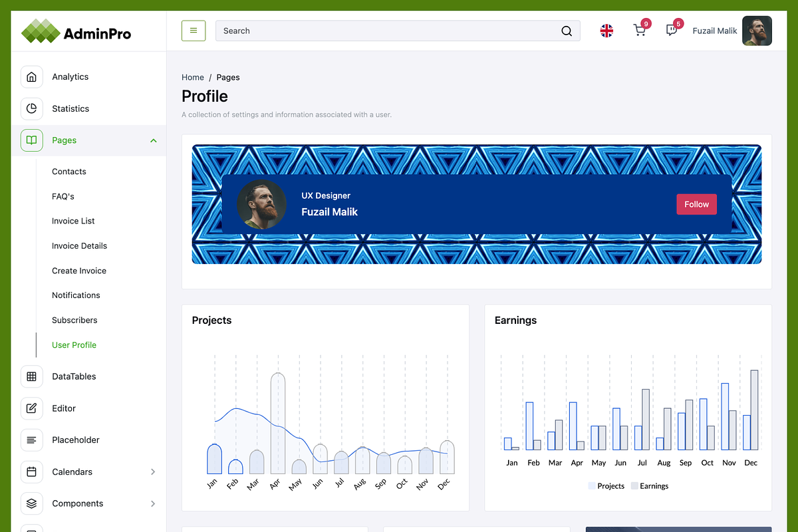Open the UK flag language selector
Viewport: 798px width, 532px height.
[x=606, y=31]
